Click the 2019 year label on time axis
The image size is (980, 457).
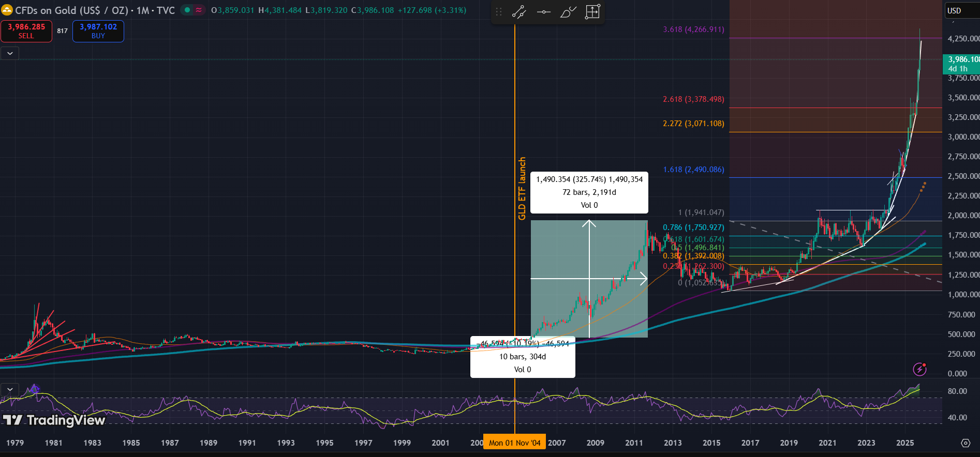coord(789,443)
